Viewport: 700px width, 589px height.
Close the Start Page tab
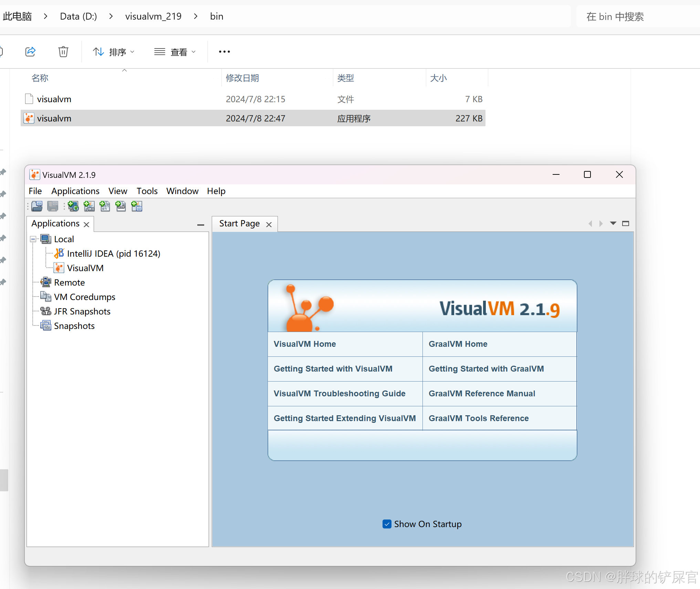point(269,224)
